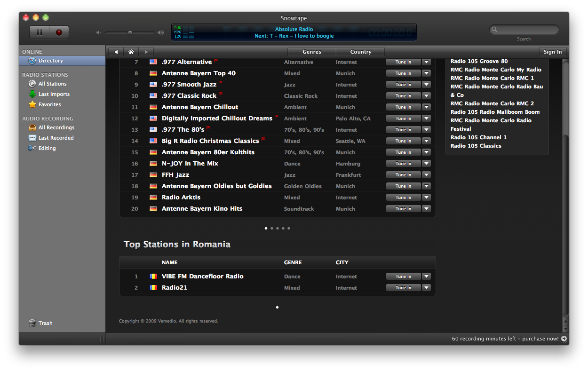Viewport: 588px width, 371px height.
Task: Click '60 recording minutes left - purchase now!' text
Action: pyautogui.click(x=505, y=339)
